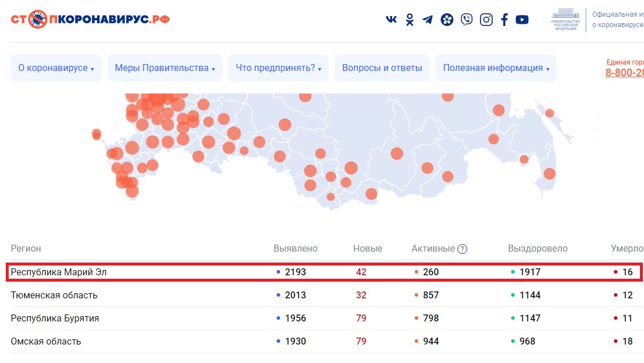
Task: Open the Instagram icon link
Action: (x=486, y=20)
